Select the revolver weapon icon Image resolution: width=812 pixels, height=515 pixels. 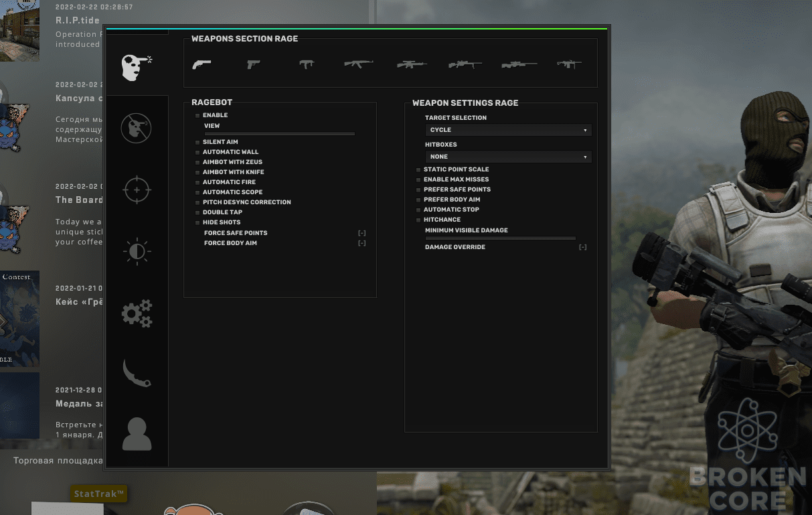(x=201, y=64)
